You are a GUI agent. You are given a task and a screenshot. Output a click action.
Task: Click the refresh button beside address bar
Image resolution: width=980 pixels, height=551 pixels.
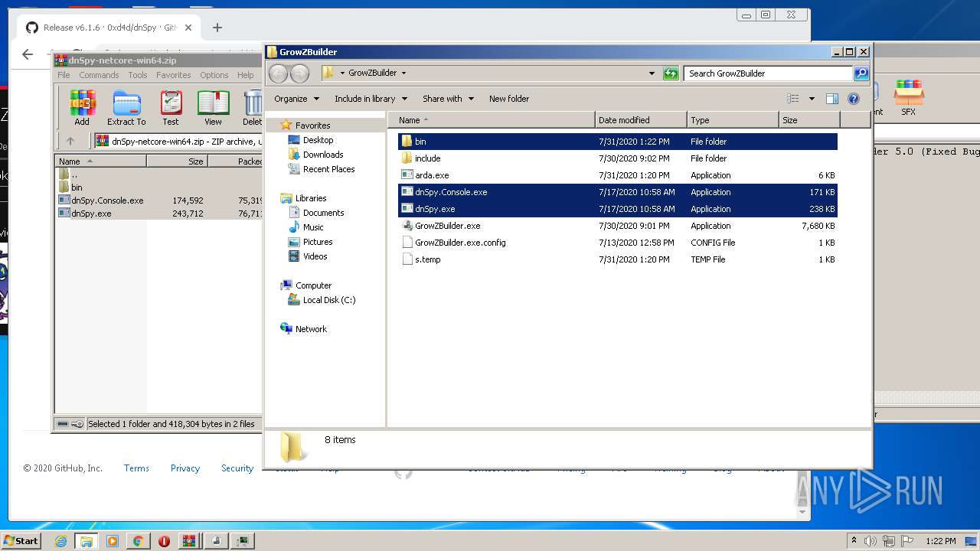671,73
